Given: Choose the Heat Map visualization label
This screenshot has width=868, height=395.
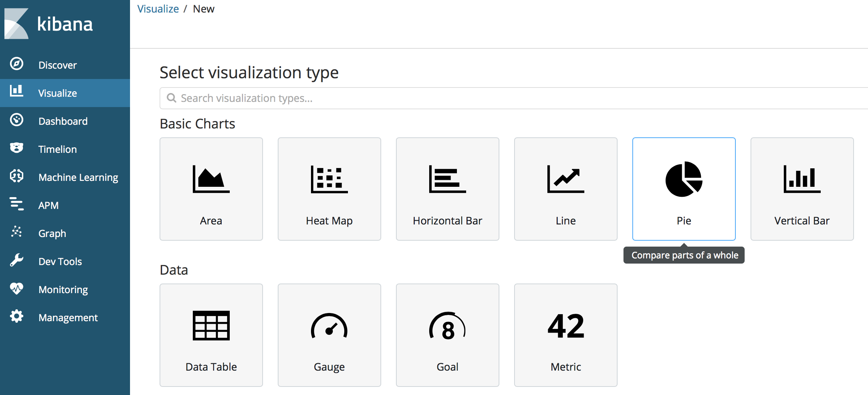Looking at the screenshot, I should [329, 221].
